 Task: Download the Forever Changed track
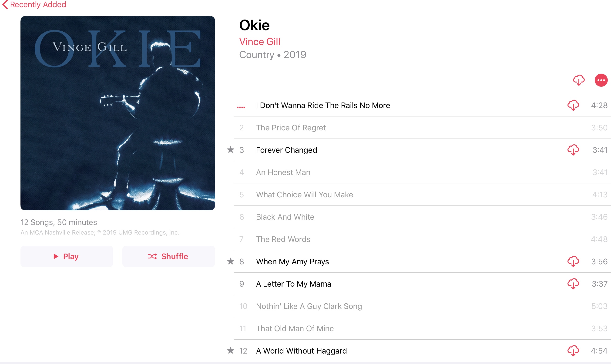[x=573, y=150]
